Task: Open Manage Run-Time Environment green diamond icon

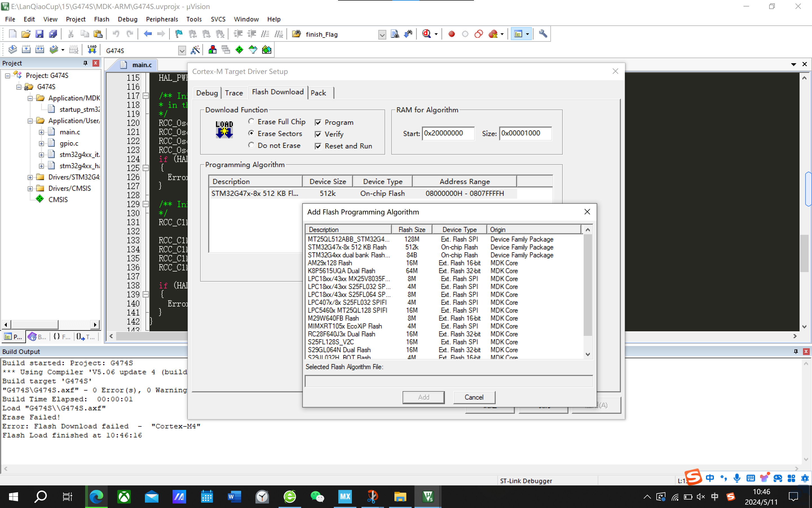Action: pyautogui.click(x=239, y=50)
